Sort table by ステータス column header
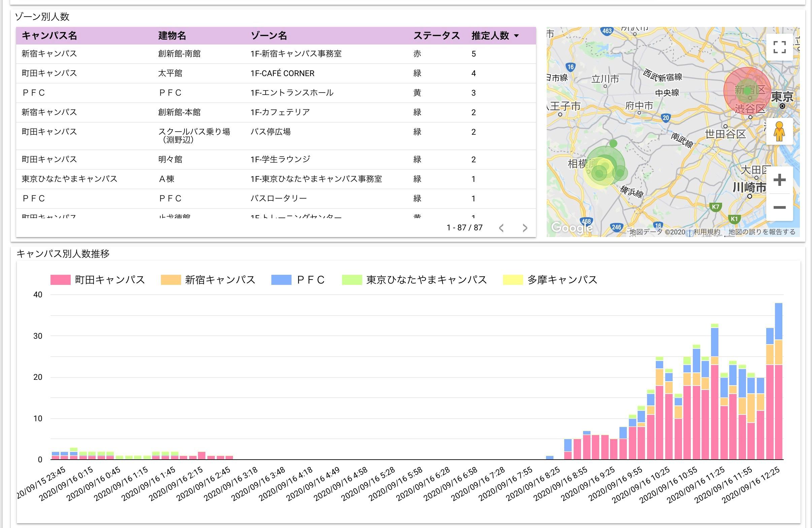 [x=436, y=36]
